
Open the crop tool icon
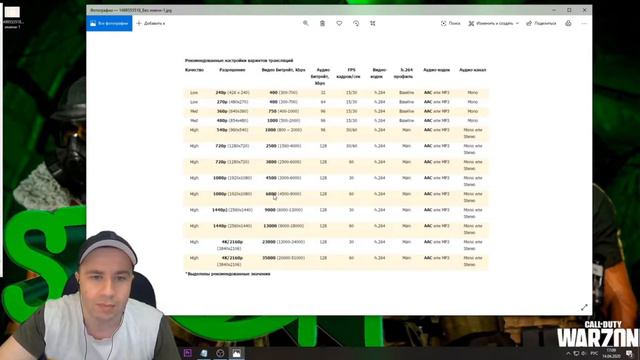[x=373, y=23]
